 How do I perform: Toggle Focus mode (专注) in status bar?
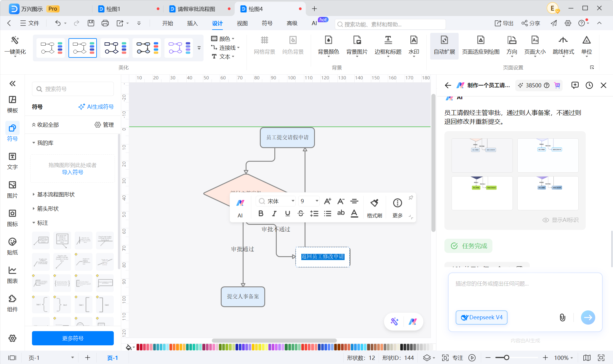click(453, 358)
